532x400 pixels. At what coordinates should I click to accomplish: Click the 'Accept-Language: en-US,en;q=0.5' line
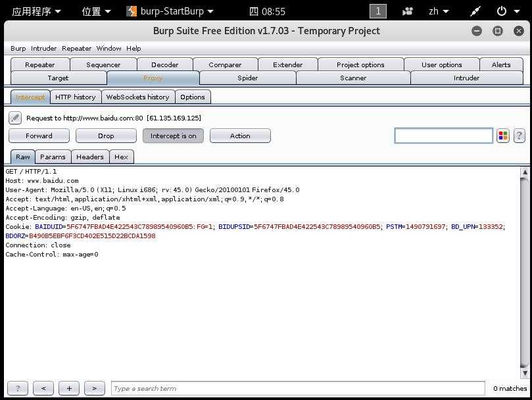click(x=66, y=208)
